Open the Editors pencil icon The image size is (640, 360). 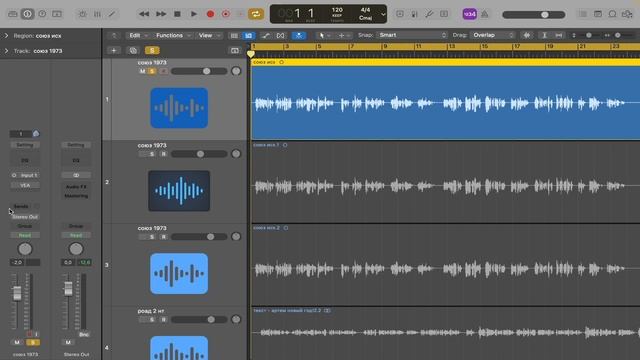click(111, 14)
